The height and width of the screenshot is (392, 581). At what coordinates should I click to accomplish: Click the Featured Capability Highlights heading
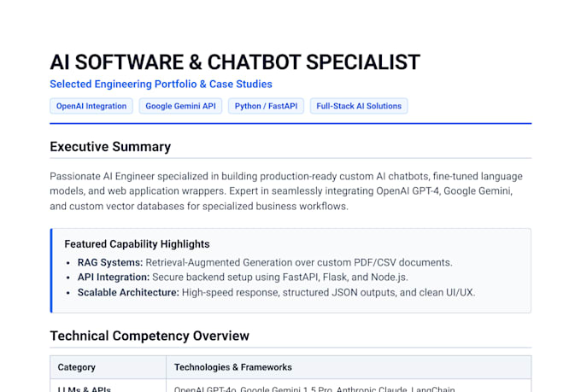coord(137,244)
